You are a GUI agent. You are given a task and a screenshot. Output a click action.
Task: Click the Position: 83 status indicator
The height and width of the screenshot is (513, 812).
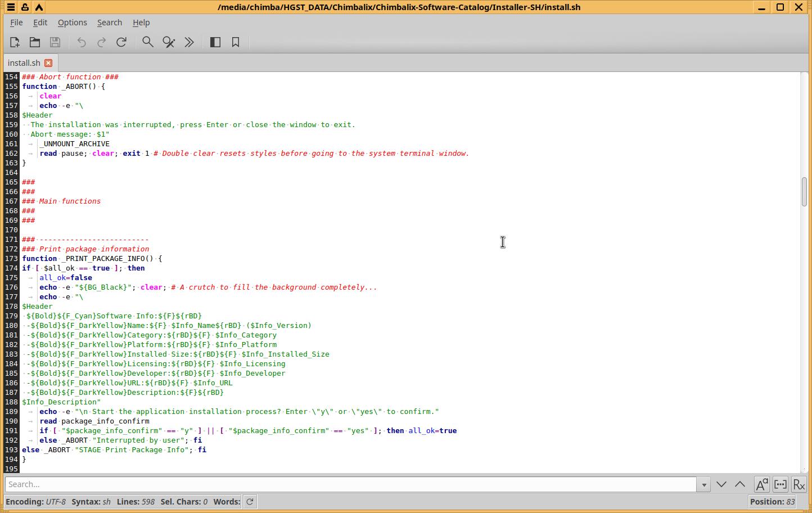(x=773, y=502)
